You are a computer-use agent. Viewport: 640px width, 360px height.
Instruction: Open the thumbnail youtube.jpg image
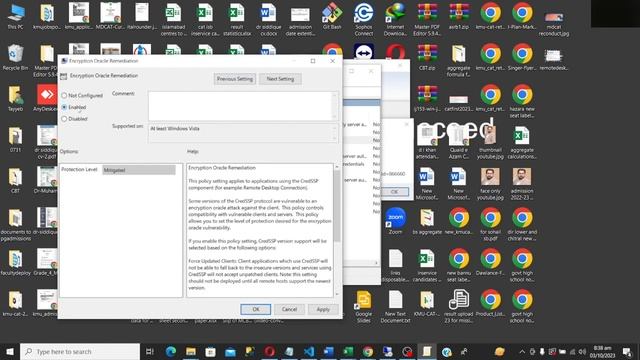pos(490,143)
